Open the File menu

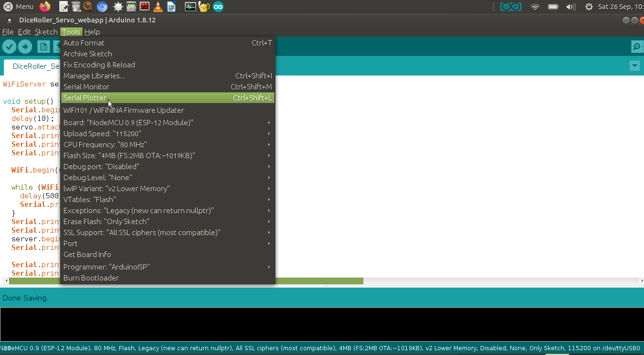pos(8,32)
